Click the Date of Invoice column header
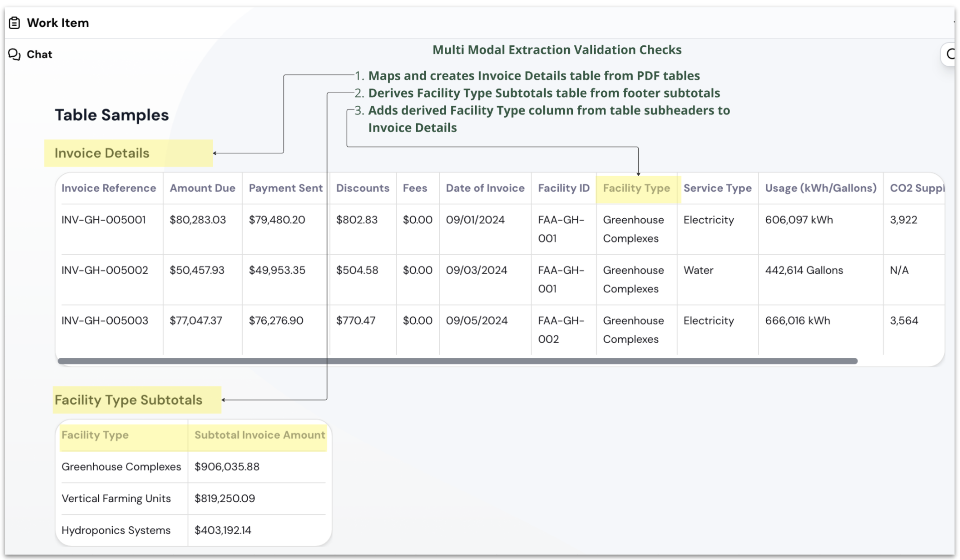The width and height of the screenshot is (960, 560). tap(485, 188)
